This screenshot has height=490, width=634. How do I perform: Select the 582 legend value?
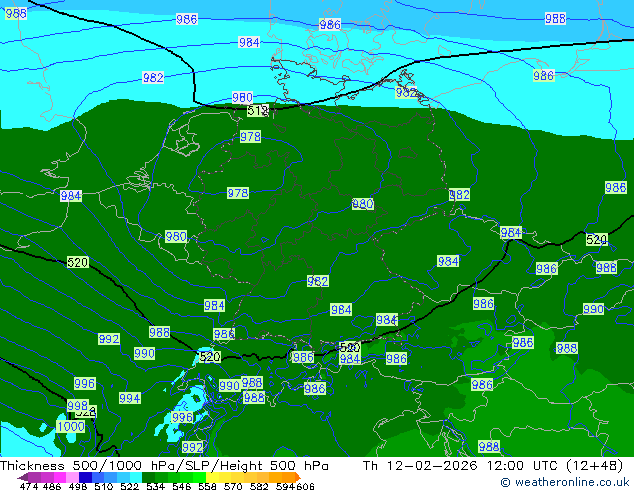tap(259, 486)
